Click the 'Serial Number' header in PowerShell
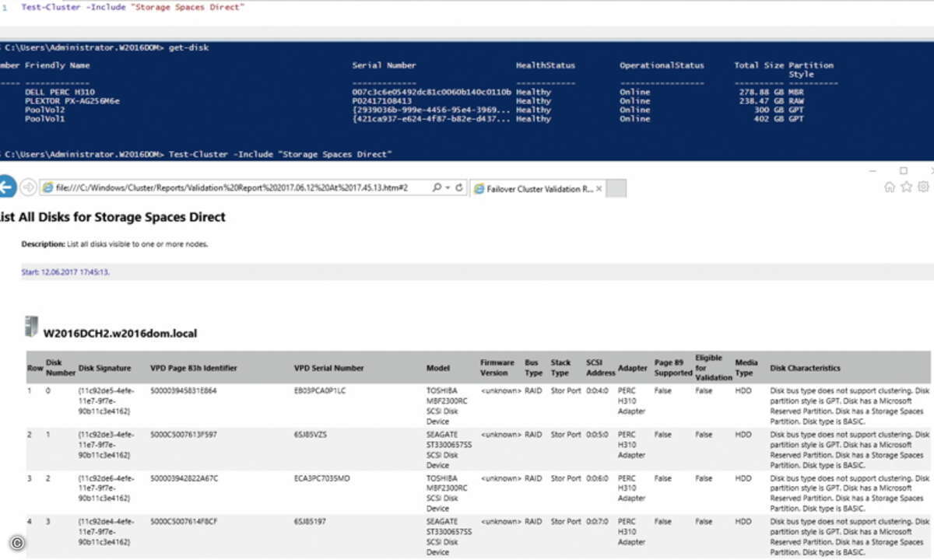The height and width of the screenshot is (560, 934). coord(384,65)
